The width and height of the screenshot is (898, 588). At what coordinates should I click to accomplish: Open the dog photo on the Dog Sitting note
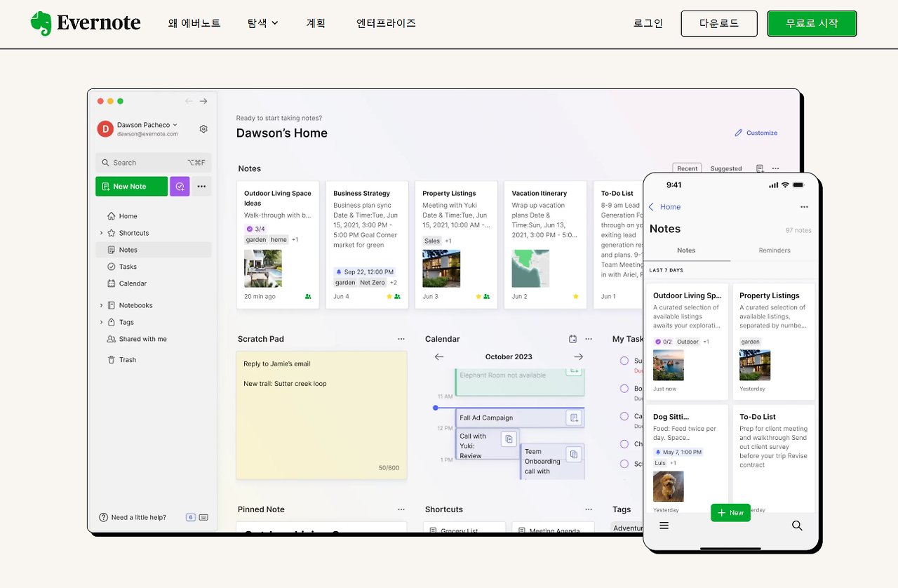tap(669, 486)
